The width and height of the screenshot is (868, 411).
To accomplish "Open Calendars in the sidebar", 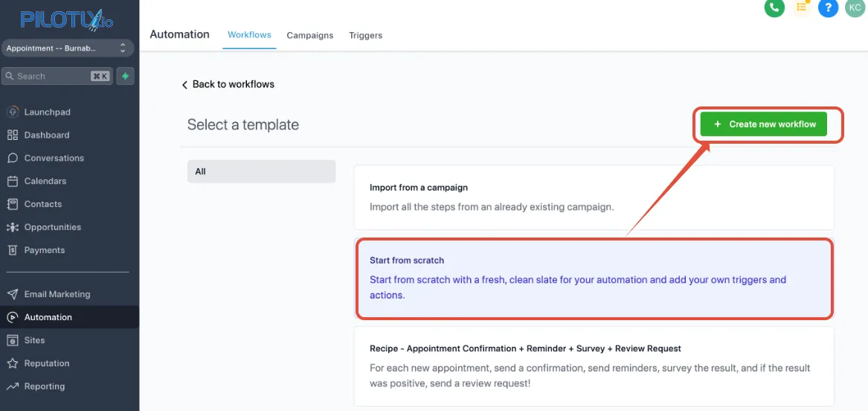I will pyautogui.click(x=45, y=181).
